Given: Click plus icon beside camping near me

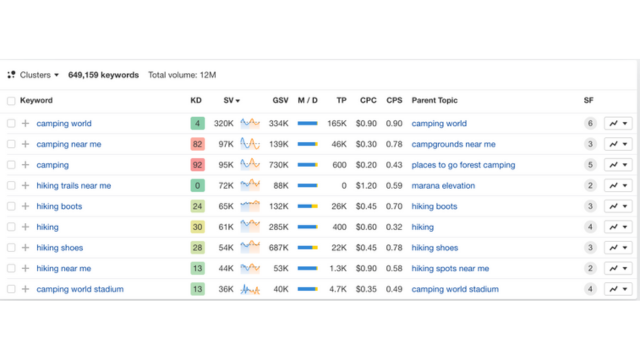Looking at the screenshot, I should (x=25, y=144).
